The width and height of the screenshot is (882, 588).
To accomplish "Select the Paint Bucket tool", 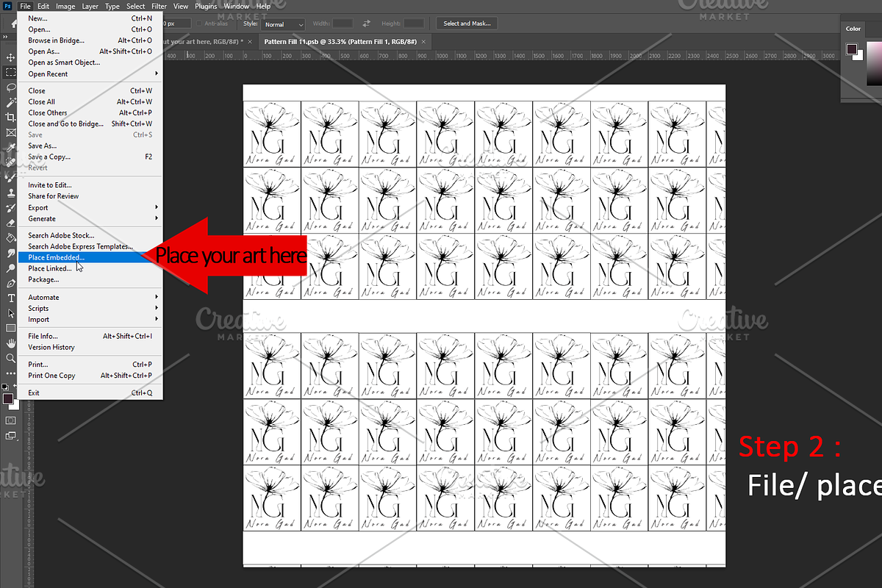I will (10, 238).
